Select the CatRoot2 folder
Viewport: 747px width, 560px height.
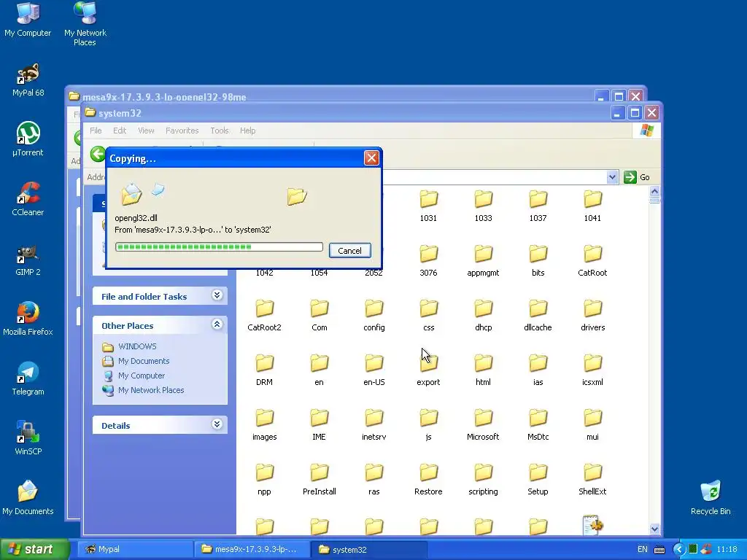point(264,315)
